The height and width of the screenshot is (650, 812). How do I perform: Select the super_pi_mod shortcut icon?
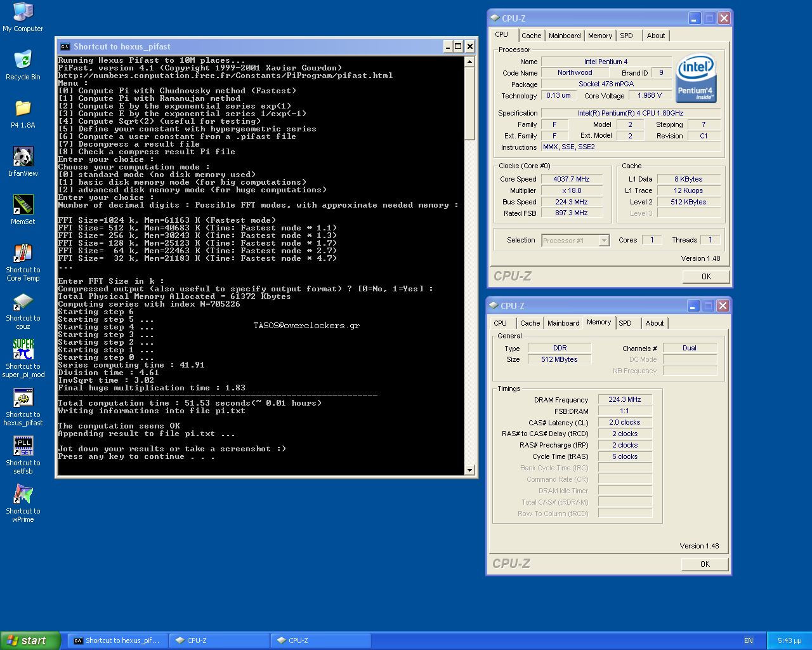coord(23,359)
